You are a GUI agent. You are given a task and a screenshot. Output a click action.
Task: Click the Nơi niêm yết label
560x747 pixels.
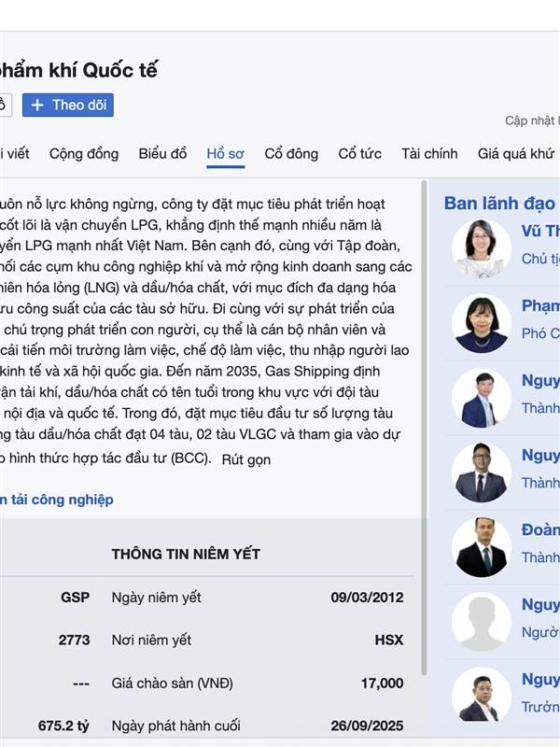(151, 640)
